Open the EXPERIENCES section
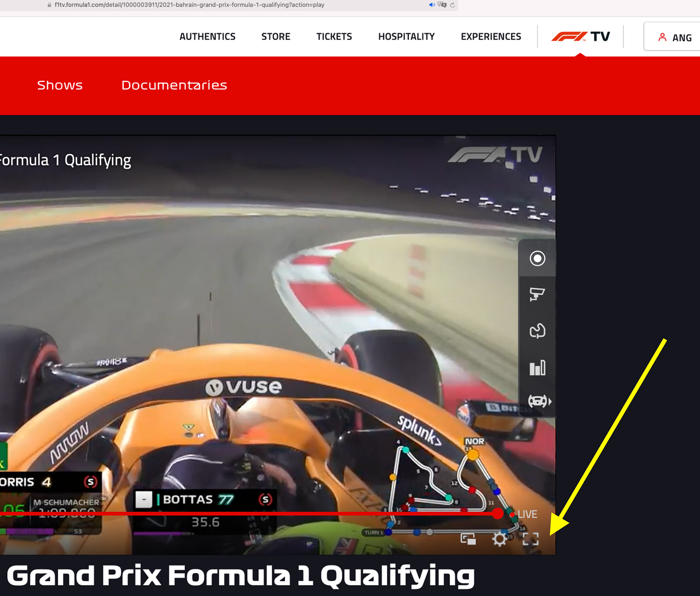 click(x=490, y=36)
